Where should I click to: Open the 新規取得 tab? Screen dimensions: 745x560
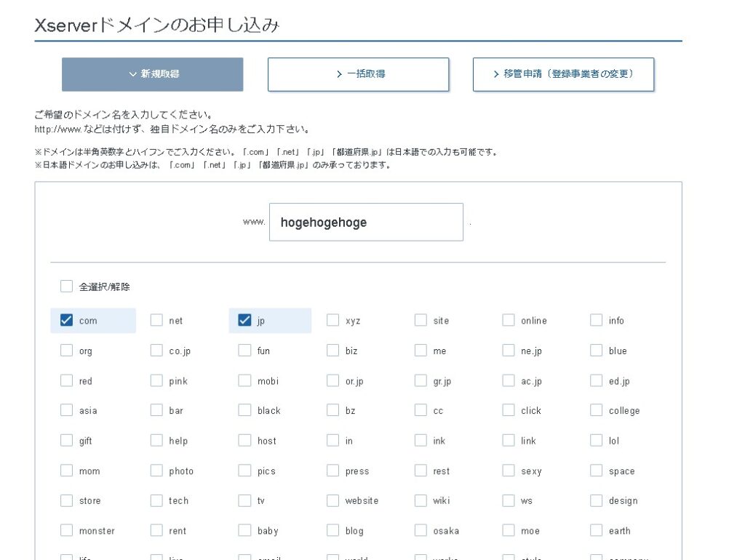tap(153, 74)
